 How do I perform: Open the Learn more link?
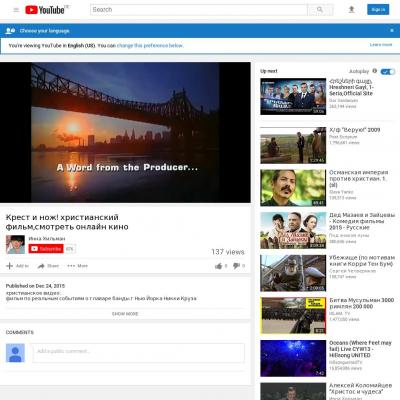[381, 45]
